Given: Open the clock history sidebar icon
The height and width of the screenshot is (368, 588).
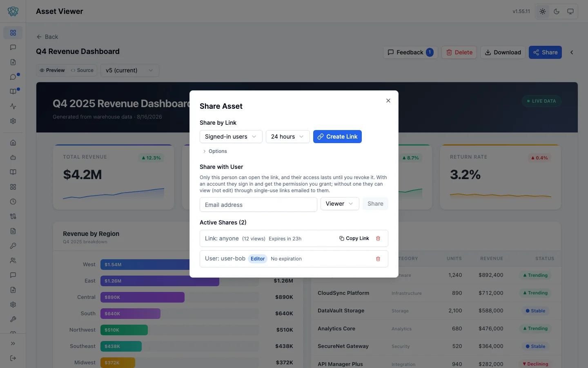Looking at the screenshot, I should 13,202.
